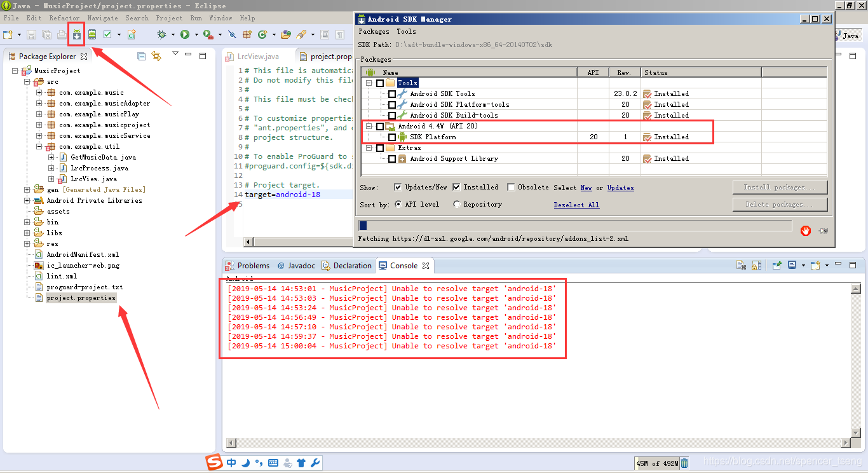Check the Tools folder checkbox
The image size is (868, 473).
coord(380,83)
